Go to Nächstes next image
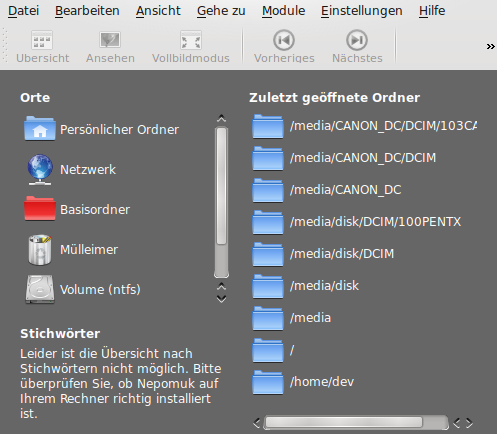497x434 pixels. 357,40
